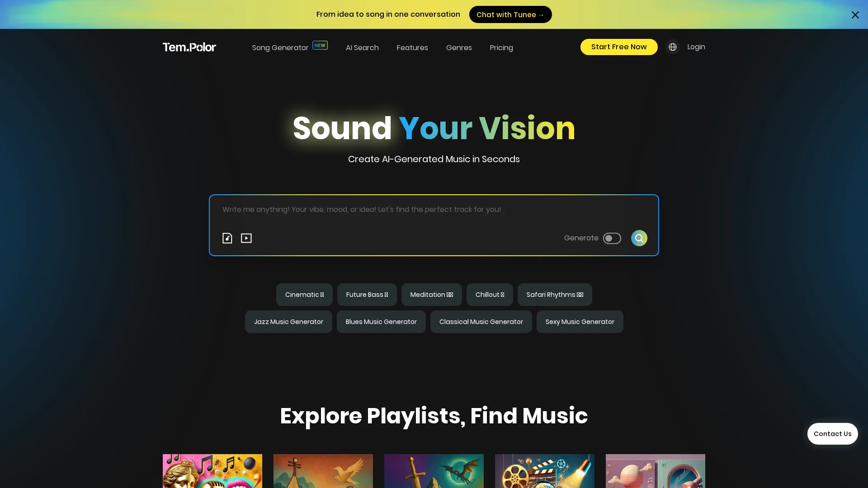This screenshot has width=868, height=488.
Task: Click the video upload icon
Action: [x=246, y=238]
